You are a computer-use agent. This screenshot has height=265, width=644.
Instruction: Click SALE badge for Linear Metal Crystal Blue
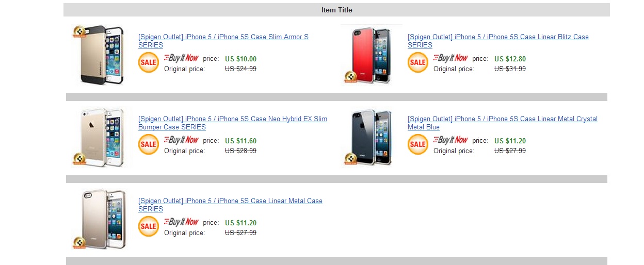pos(418,144)
